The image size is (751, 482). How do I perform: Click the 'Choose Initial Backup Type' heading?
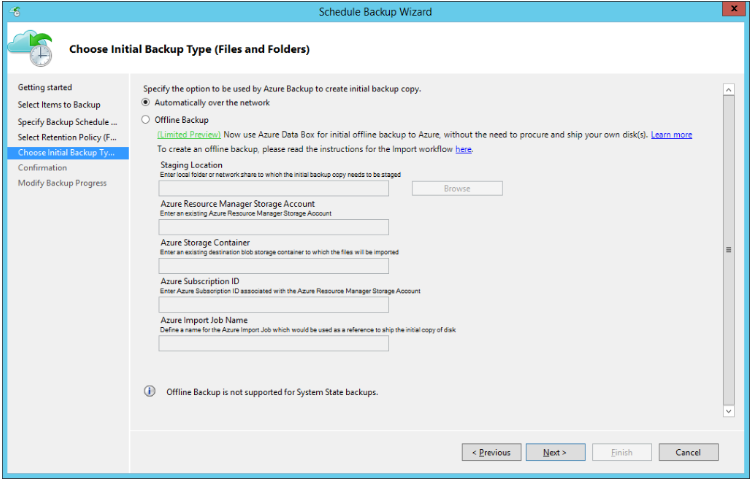pos(189,49)
